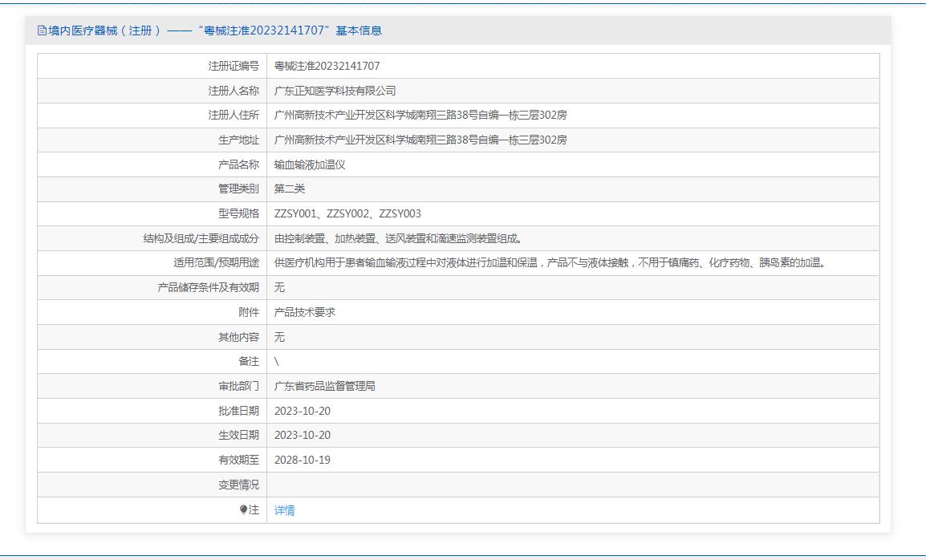The width and height of the screenshot is (926, 560).
Task: Select registration number 粤械注准20232141707 in table
Action: [327, 66]
